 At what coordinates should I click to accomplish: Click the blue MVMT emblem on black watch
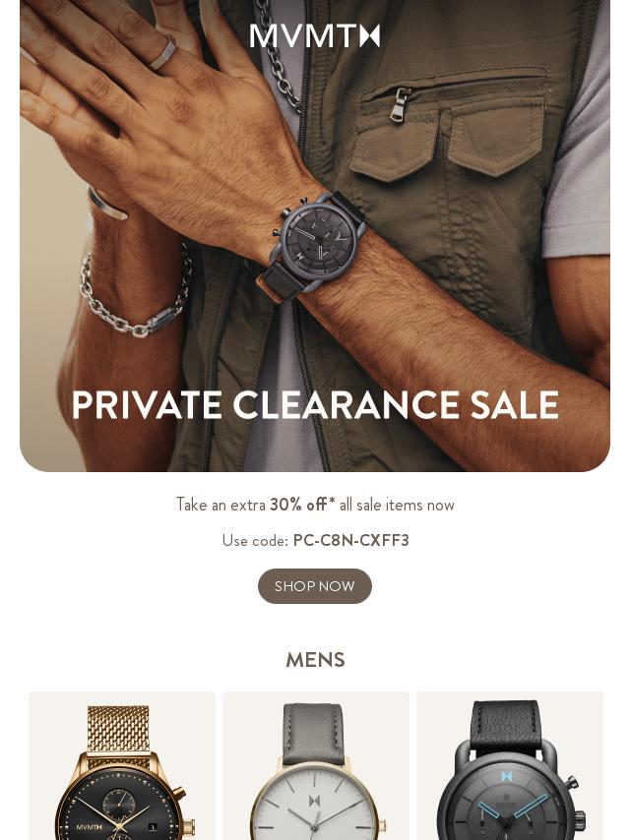507,776
